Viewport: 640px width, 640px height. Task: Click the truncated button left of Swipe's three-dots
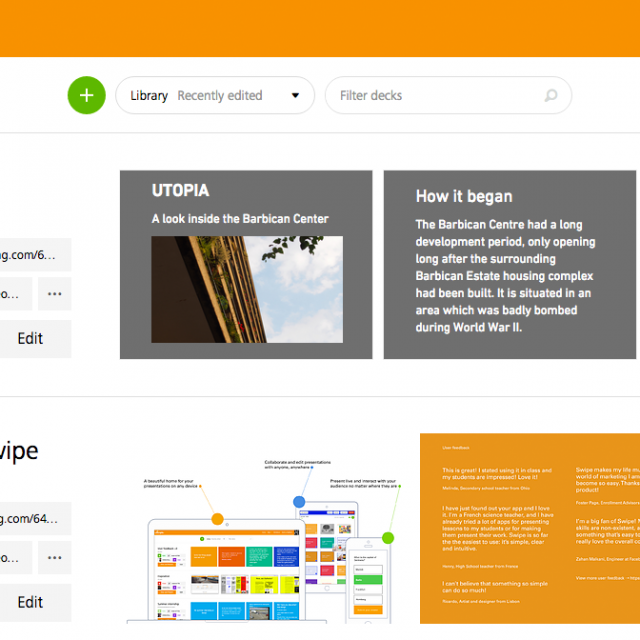click(x=12, y=558)
